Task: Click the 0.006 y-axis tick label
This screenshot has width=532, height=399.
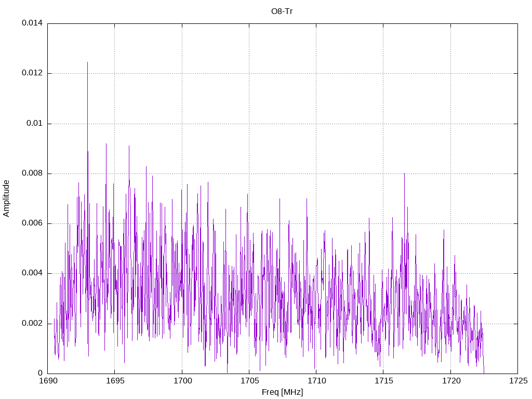Action: pos(32,223)
